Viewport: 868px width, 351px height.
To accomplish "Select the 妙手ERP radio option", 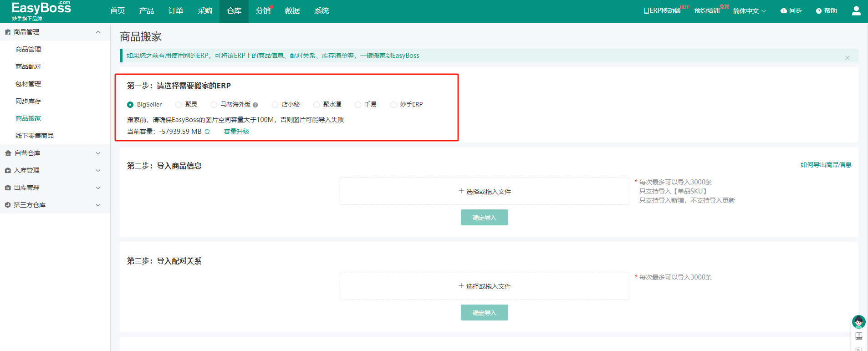I will 393,105.
